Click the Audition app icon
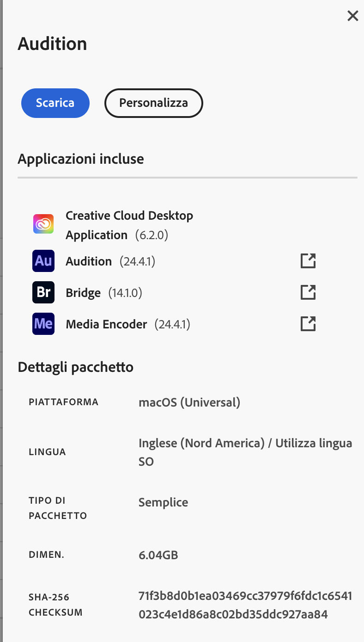 coord(43,261)
